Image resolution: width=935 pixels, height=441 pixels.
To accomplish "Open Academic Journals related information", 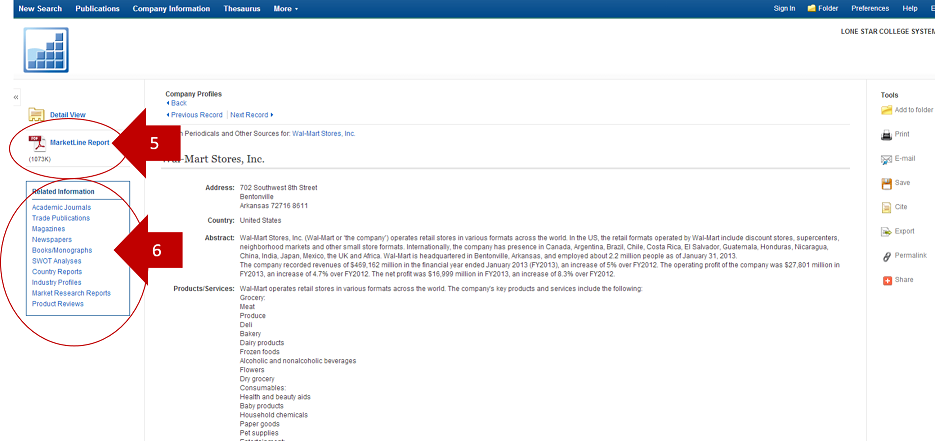I will click(61, 207).
